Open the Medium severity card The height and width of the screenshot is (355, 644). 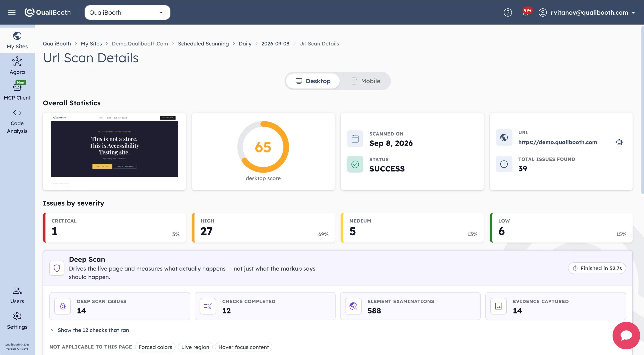click(412, 227)
